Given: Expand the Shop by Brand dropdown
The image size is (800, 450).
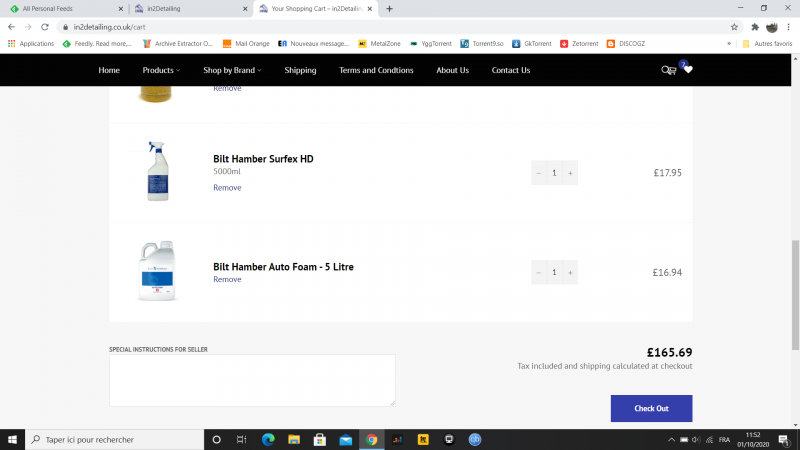Looking at the screenshot, I should pyautogui.click(x=233, y=70).
